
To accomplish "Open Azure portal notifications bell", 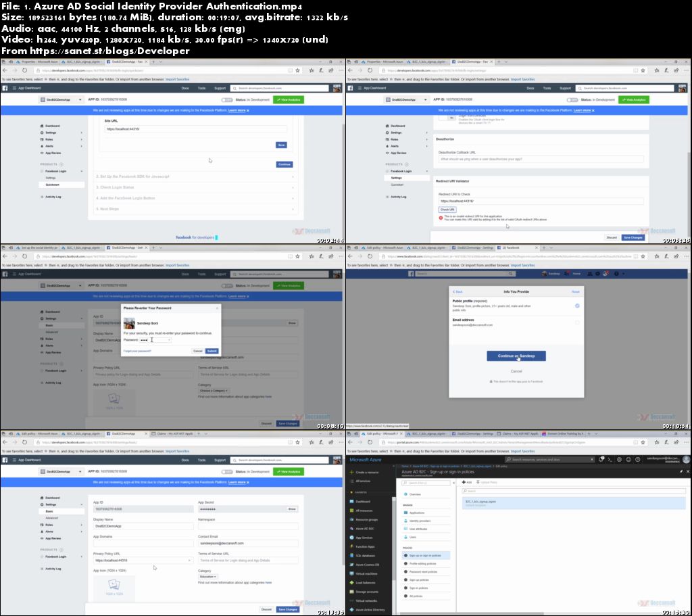I will click(x=601, y=459).
